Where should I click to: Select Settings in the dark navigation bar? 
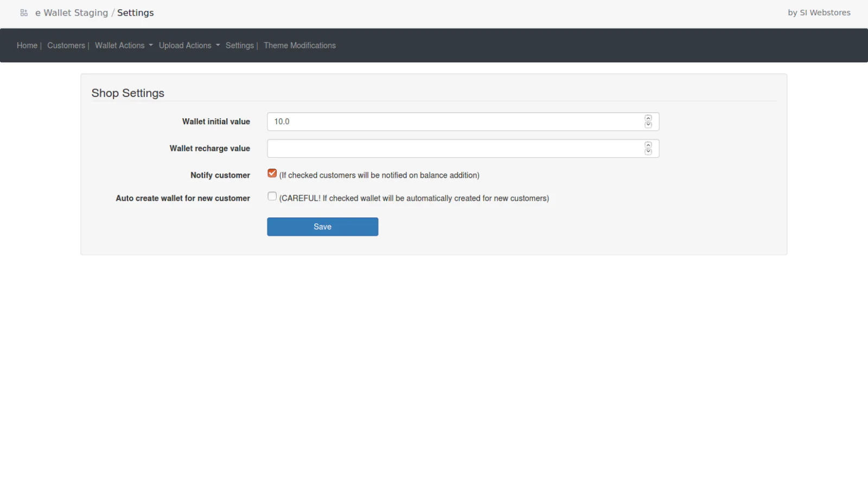[x=239, y=46]
